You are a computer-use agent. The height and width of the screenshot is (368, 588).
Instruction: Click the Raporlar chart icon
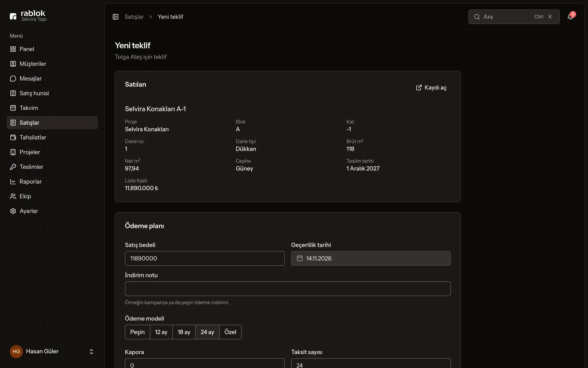pos(13,181)
